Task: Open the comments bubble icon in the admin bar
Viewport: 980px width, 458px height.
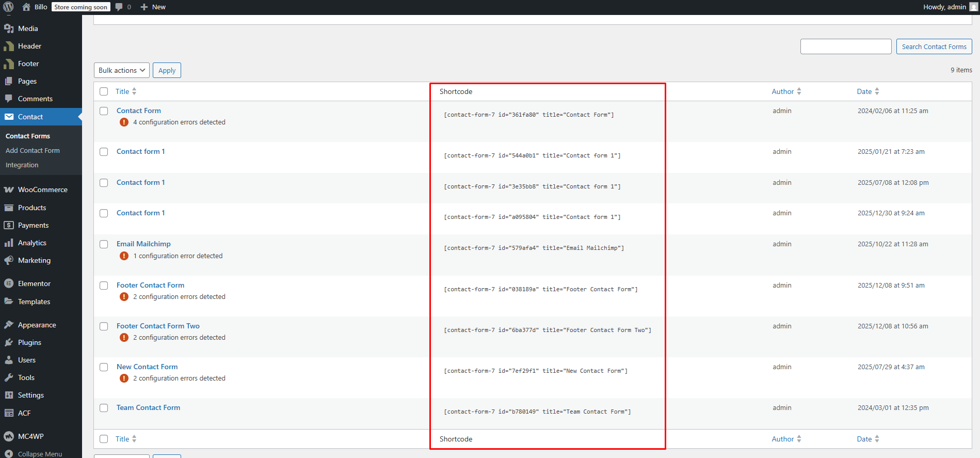Action: [119, 7]
